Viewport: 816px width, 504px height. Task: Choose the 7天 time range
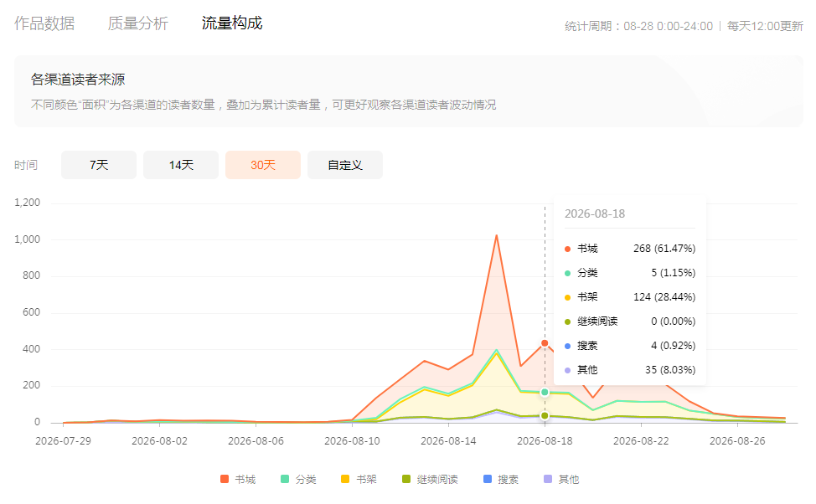[x=99, y=165]
